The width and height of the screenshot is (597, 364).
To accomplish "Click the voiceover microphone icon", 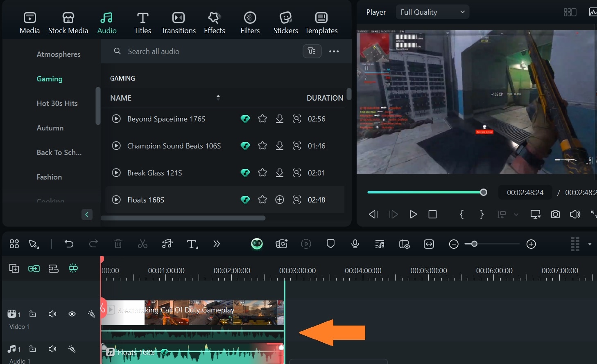I will (355, 244).
